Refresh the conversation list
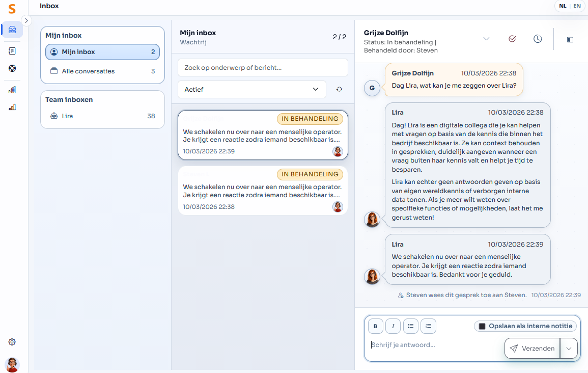This screenshot has width=588, height=373. [339, 89]
